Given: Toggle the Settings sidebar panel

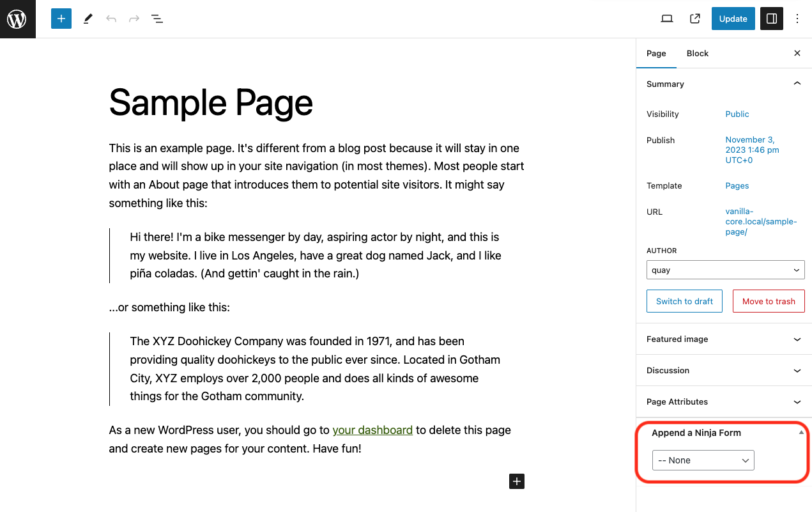Looking at the screenshot, I should (771, 19).
